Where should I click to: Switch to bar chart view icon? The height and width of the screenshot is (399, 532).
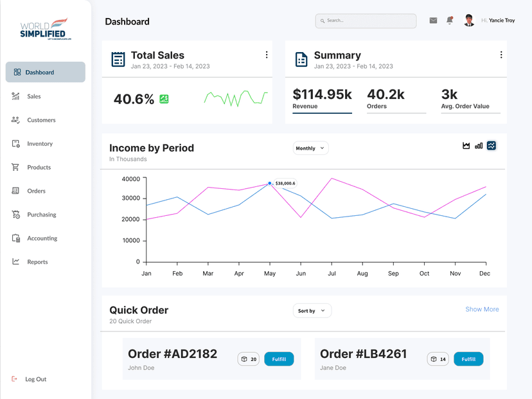pos(479,146)
